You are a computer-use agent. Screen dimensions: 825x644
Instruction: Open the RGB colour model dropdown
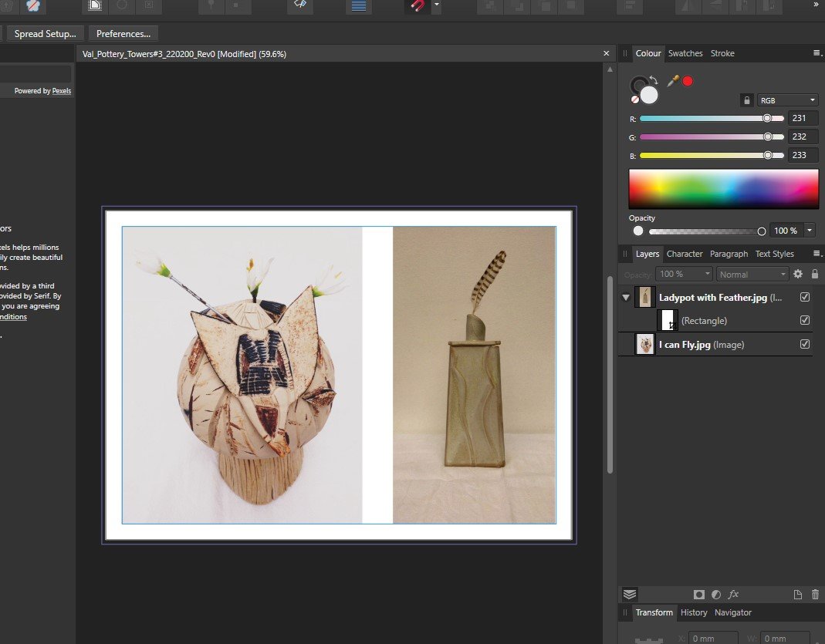point(786,99)
